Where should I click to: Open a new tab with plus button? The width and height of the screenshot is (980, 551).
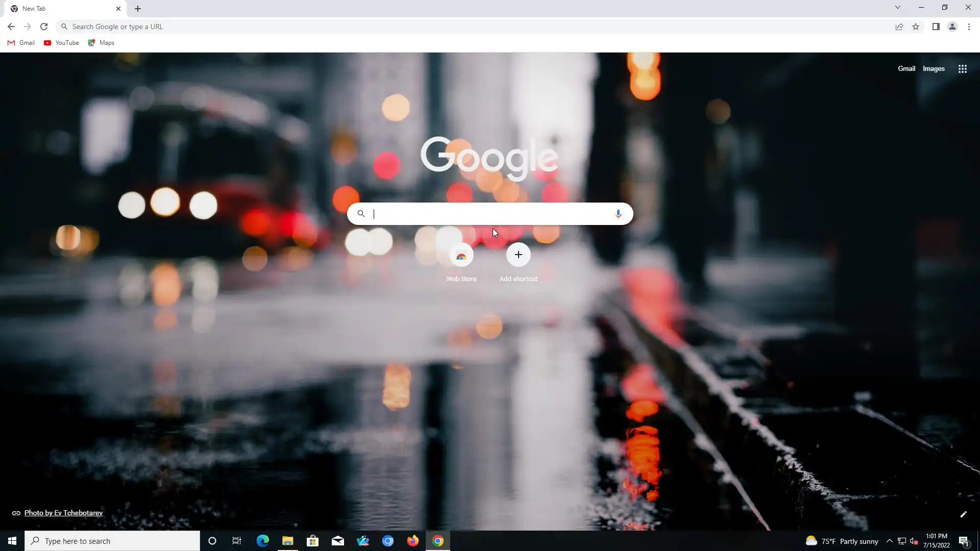(138, 9)
